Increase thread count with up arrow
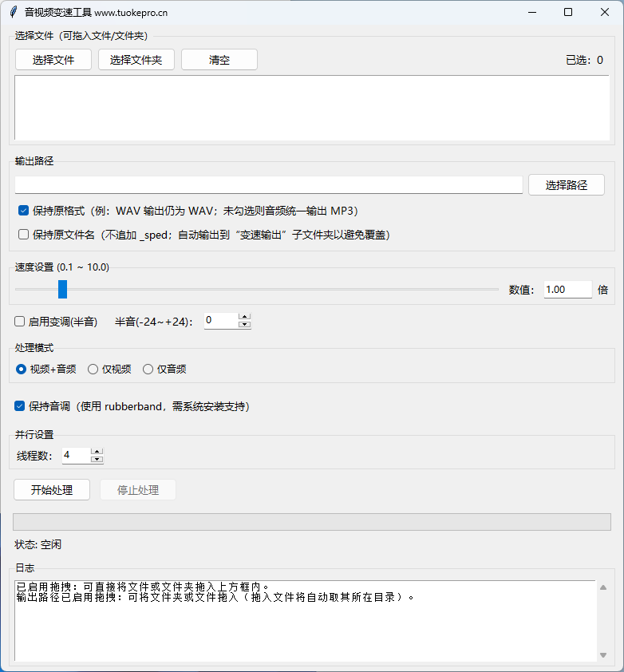This screenshot has width=624, height=672. click(x=97, y=452)
